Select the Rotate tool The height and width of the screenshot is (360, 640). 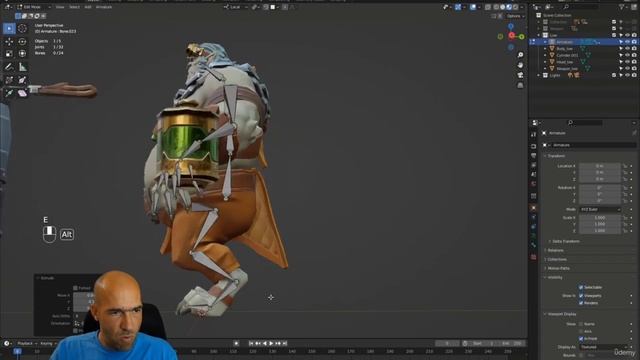[x=22, y=42]
